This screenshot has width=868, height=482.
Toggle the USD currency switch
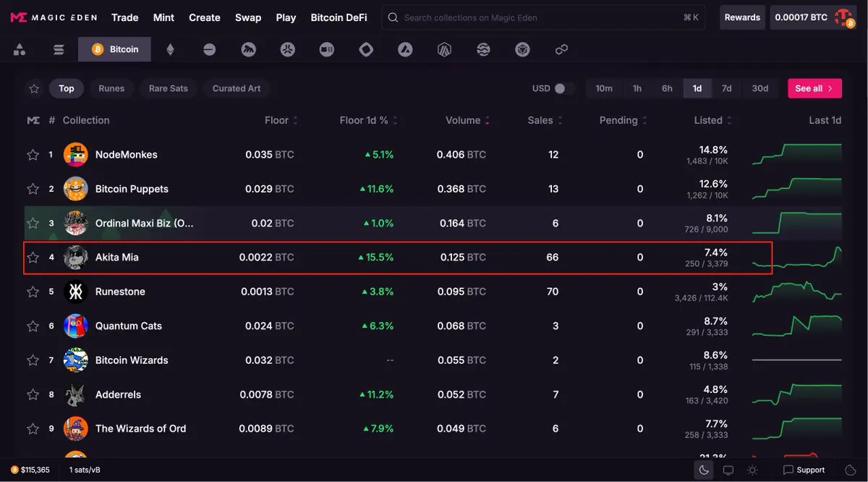tap(564, 88)
